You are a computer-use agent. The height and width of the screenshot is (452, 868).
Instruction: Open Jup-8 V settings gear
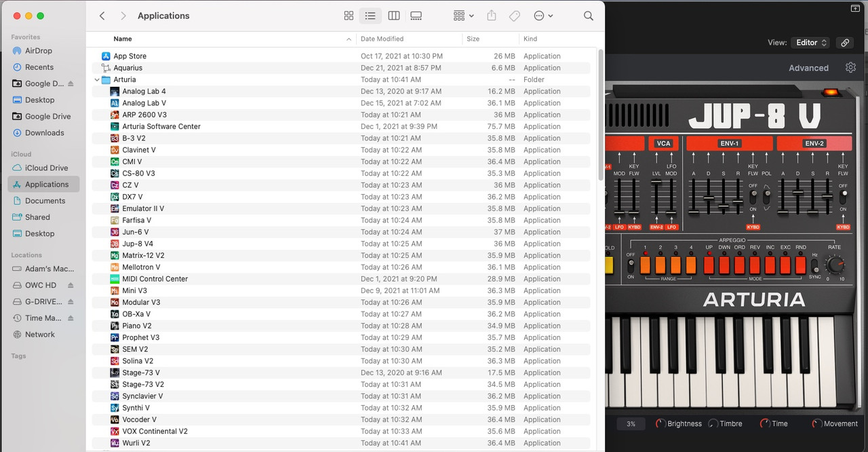point(851,67)
